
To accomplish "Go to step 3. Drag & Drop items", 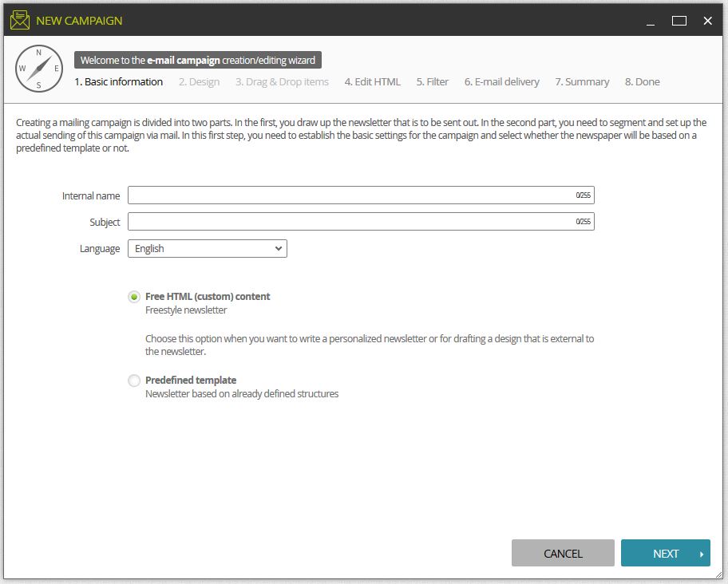I will pos(282,81).
